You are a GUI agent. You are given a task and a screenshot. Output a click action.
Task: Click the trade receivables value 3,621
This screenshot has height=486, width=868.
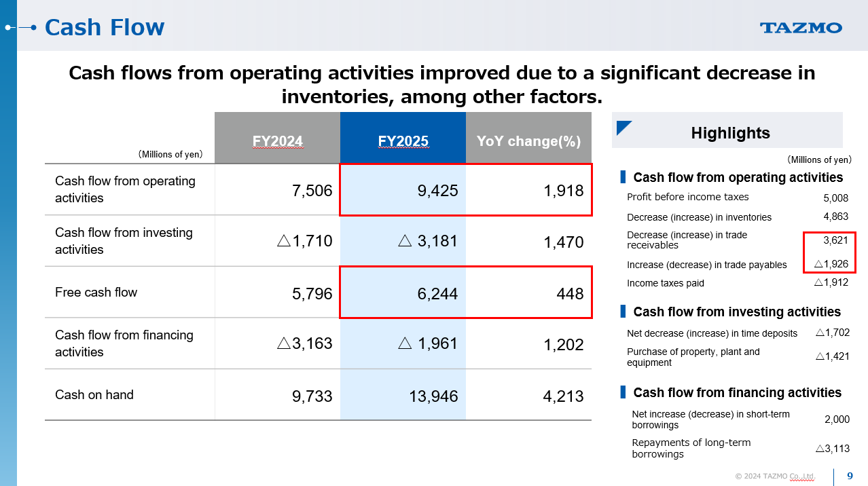pos(835,240)
